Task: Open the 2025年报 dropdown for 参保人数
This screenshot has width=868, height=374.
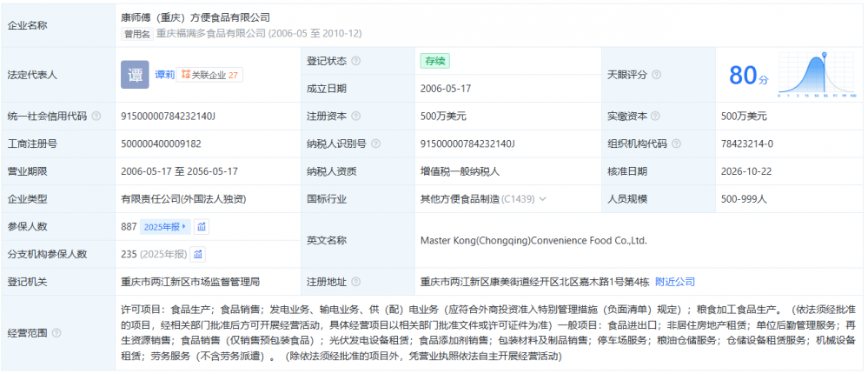Action: (165, 227)
